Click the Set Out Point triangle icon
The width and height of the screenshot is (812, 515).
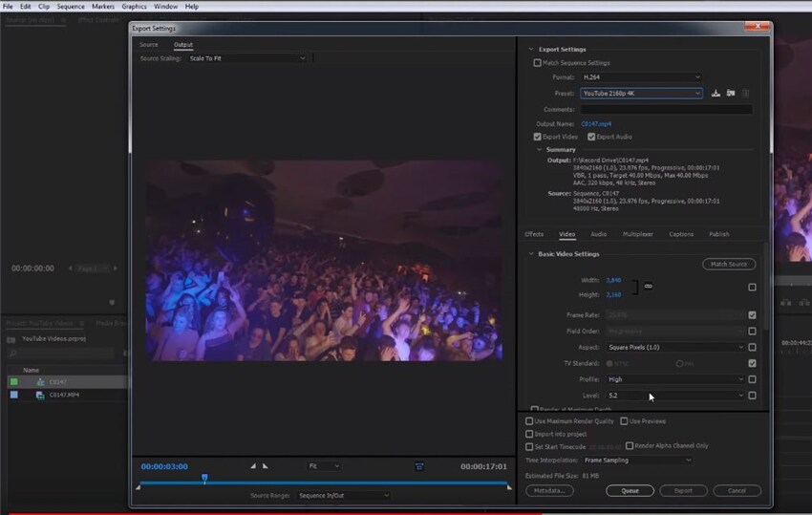pyautogui.click(x=266, y=466)
